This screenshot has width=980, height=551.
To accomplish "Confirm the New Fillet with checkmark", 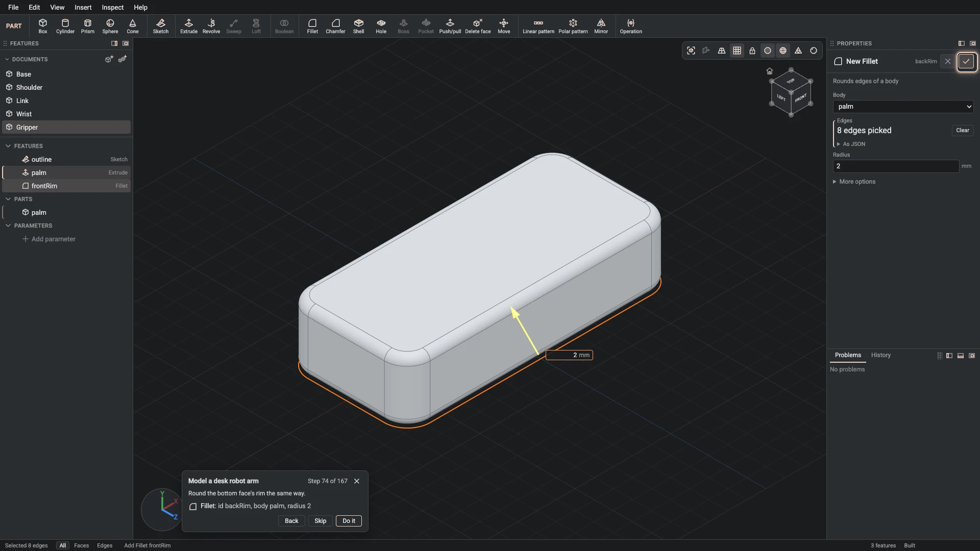I will 966,61.
